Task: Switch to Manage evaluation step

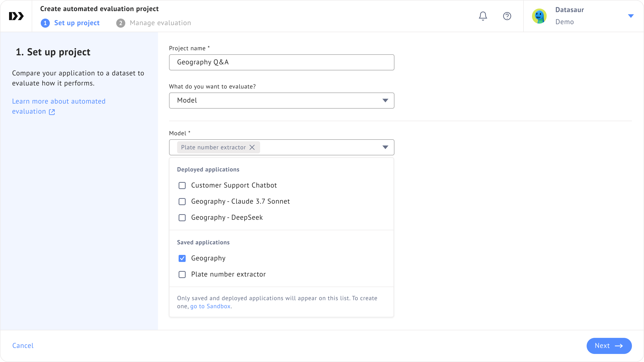Action: [160, 23]
